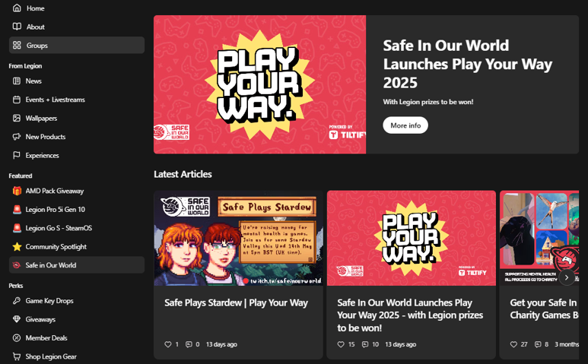Click the Community Spotlight star icon
The width and height of the screenshot is (588, 364).
(17, 246)
